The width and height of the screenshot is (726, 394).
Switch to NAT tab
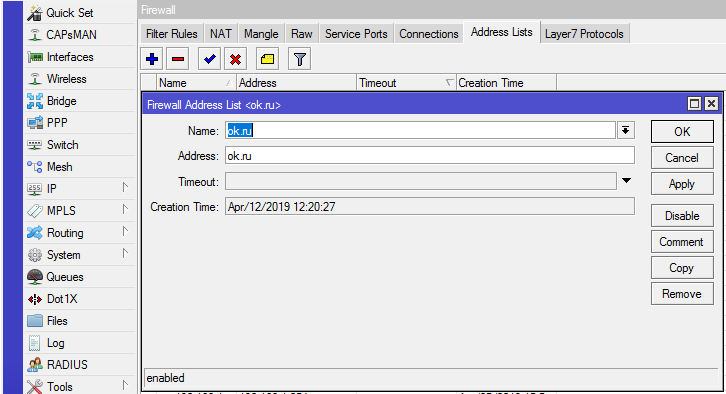pyautogui.click(x=220, y=34)
